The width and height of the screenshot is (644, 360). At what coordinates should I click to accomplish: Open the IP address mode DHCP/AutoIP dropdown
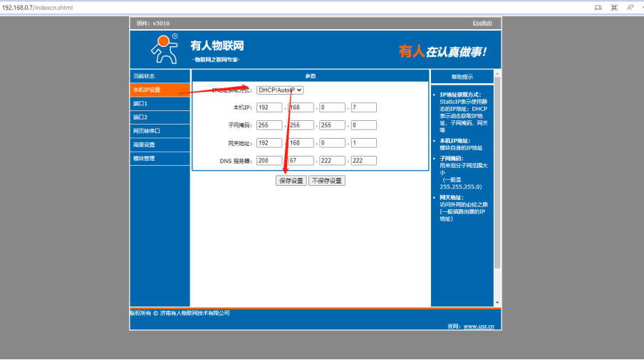pos(280,90)
